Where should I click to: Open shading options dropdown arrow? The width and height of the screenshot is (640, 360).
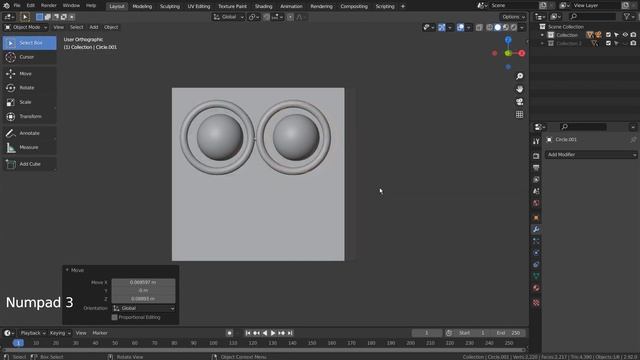522,27
